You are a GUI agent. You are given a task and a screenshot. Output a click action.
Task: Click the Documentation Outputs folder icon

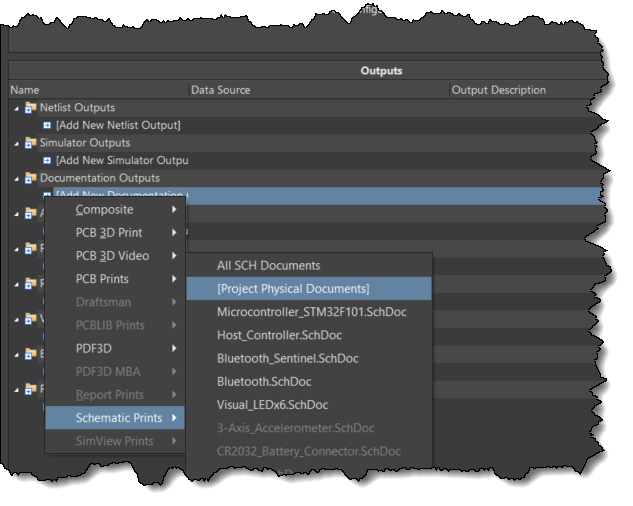(x=30, y=178)
